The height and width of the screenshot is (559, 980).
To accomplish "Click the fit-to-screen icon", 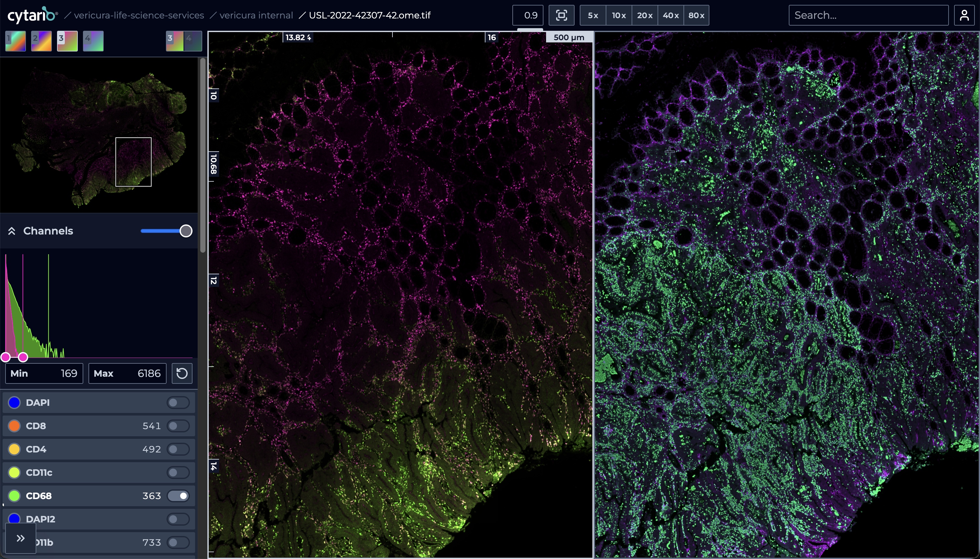I will pos(561,15).
